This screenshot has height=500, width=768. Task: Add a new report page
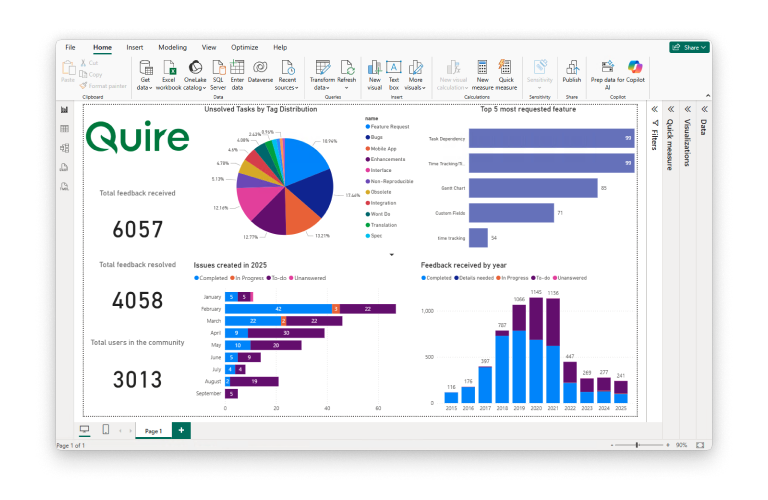pyautogui.click(x=181, y=429)
